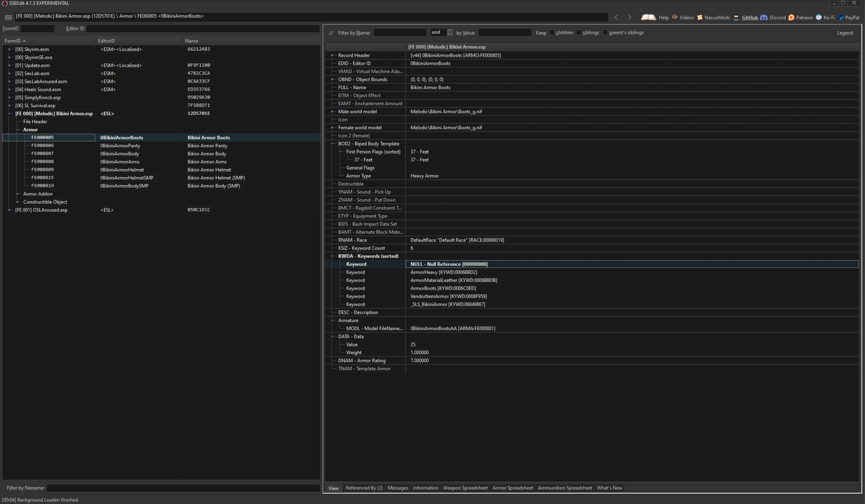
Task: Click the pin icon beside Filter by Name
Action: pos(331,33)
